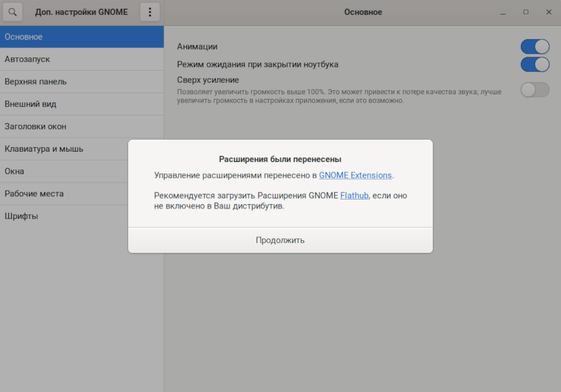The height and width of the screenshot is (392, 561).
Task: Close the GNOME Tweaks window
Action: click(x=548, y=12)
